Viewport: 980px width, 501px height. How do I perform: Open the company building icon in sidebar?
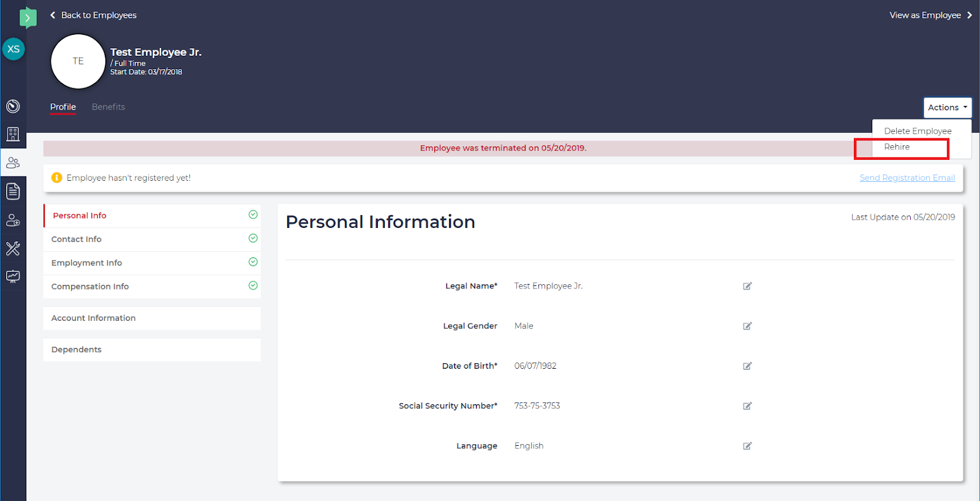[13, 134]
